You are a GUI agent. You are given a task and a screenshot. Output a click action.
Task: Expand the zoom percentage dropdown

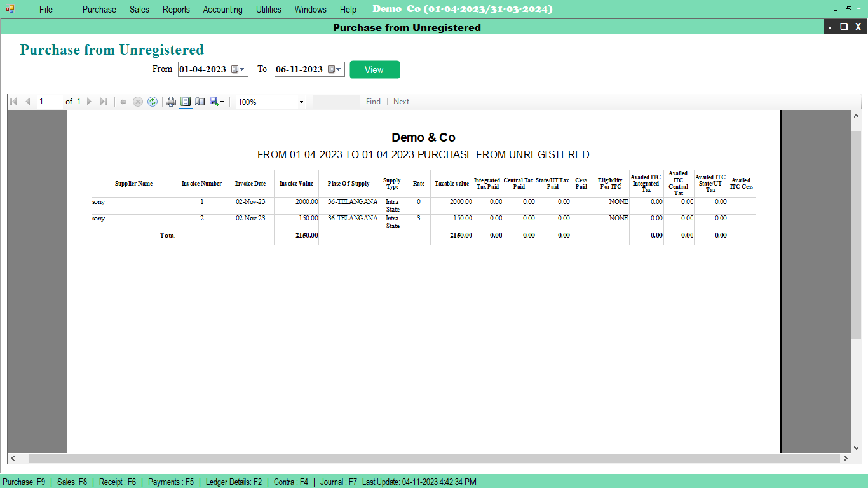[x=300, y=102]
